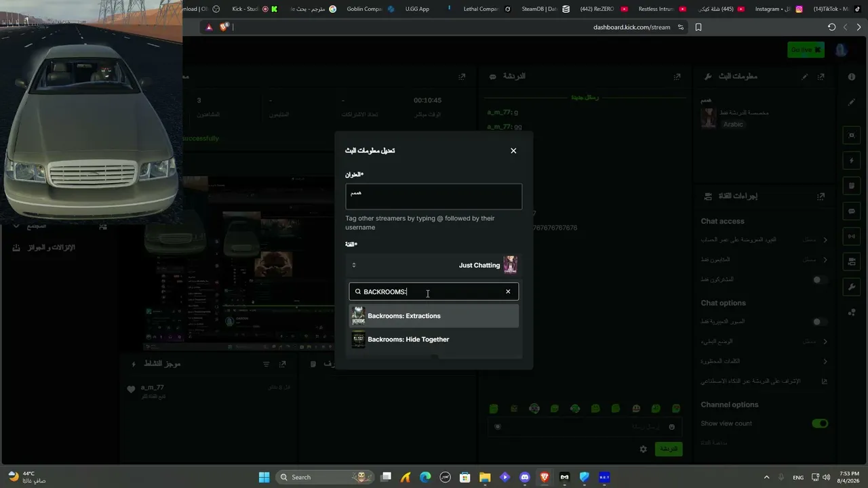Toggle the subscribers-only chat switch
This screenshot has width=868, height=488.
pos(820,279)
